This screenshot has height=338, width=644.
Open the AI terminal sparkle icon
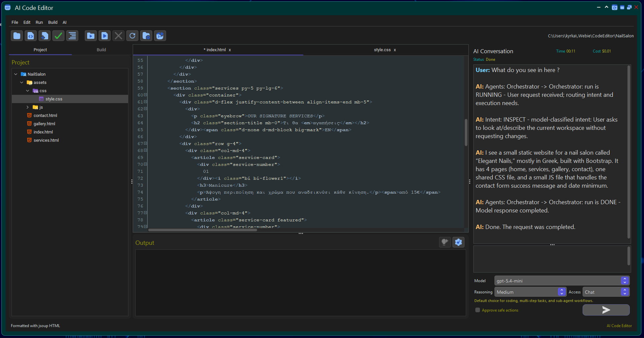click(x=160, y=36)
